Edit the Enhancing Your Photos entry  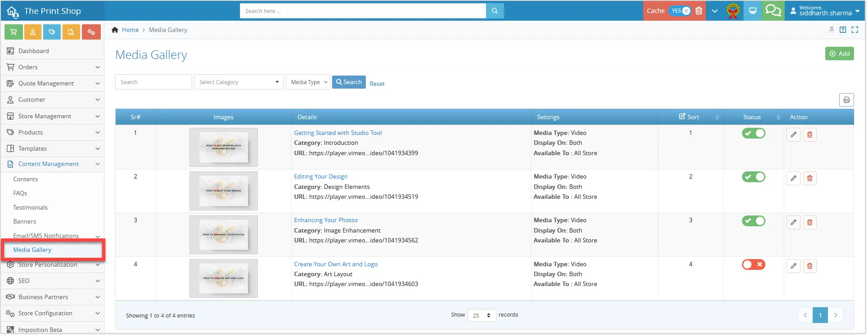(794, 222)
